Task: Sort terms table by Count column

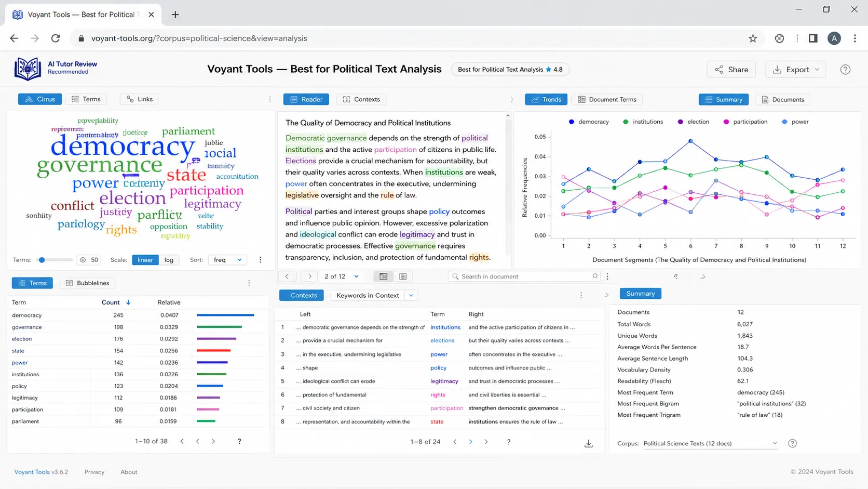Action: click(115, 302)
